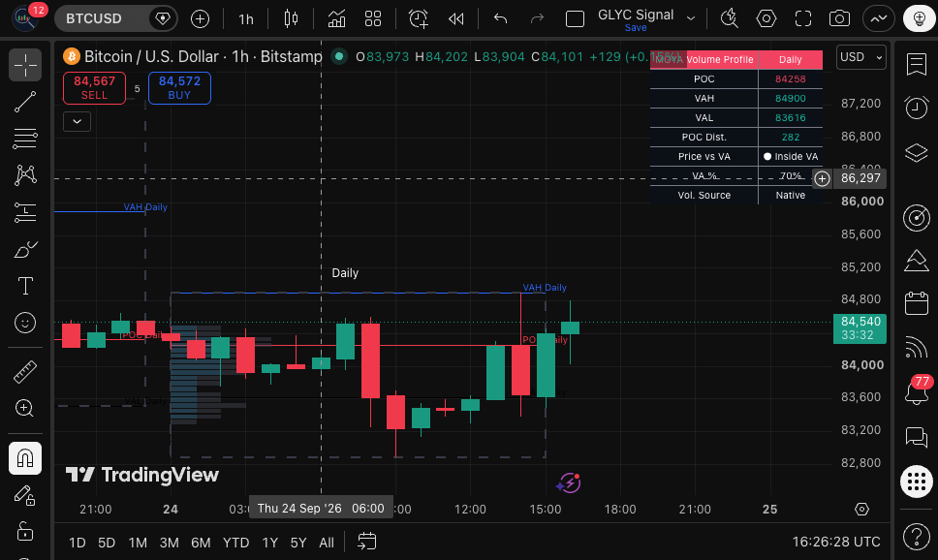Toggle the layout checkbox square
The height and width of the screenshot is (560, 938).
[x=575, y=18]
